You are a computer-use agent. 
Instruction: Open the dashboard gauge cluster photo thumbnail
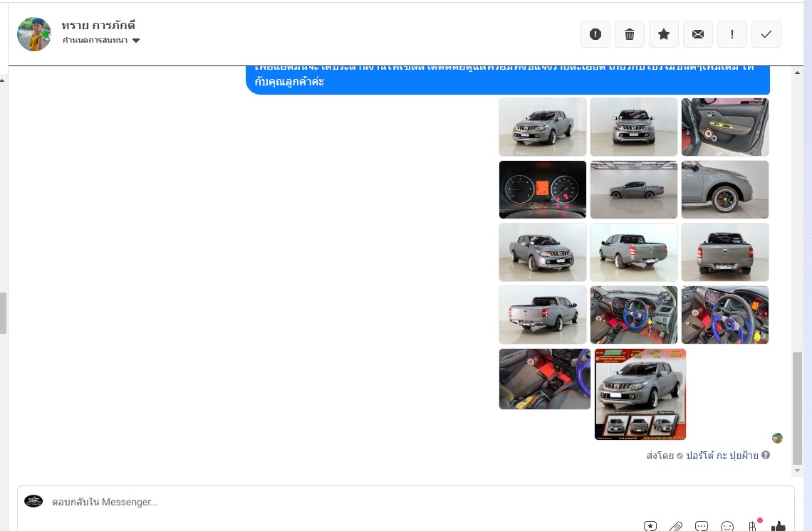coord(543,189)
